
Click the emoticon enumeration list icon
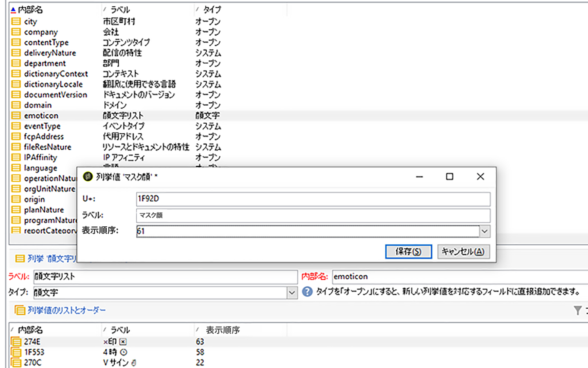(x=16, y=116)
